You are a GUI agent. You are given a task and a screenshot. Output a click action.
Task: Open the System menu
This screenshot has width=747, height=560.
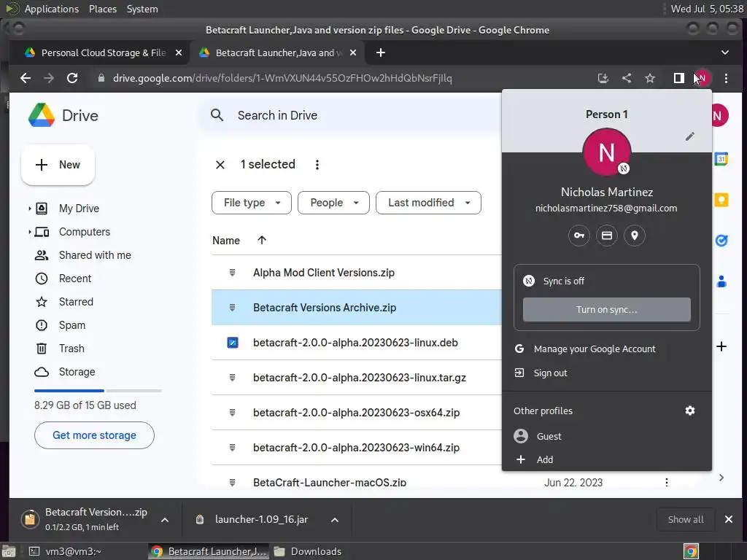pyautogui.click(x=142, y=9)
